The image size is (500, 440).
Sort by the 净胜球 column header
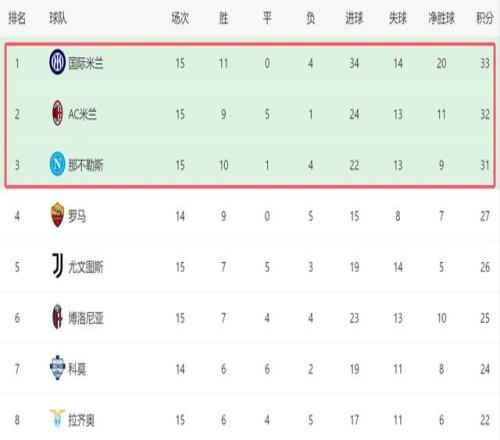441,18
